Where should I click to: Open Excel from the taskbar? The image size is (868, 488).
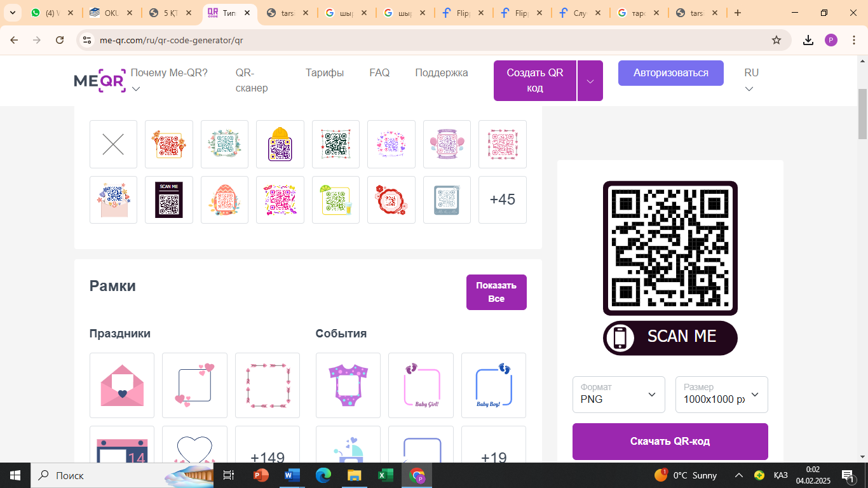[385, 475]
